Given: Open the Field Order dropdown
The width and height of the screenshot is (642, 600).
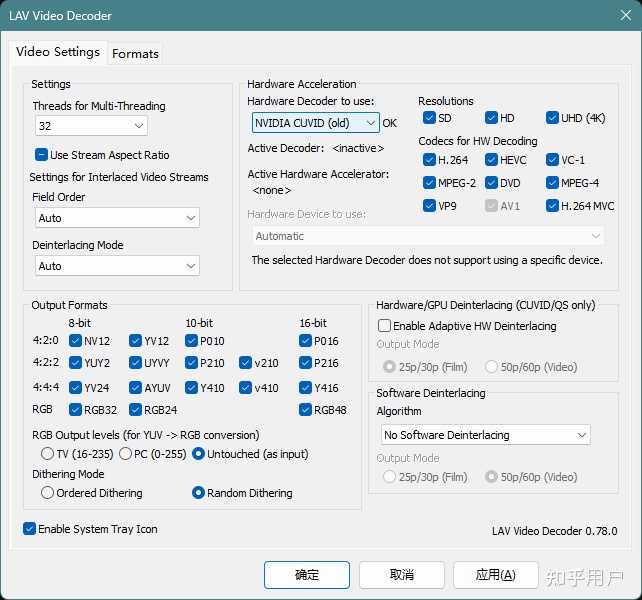Looking at the screenshot, I should (116, 218).
